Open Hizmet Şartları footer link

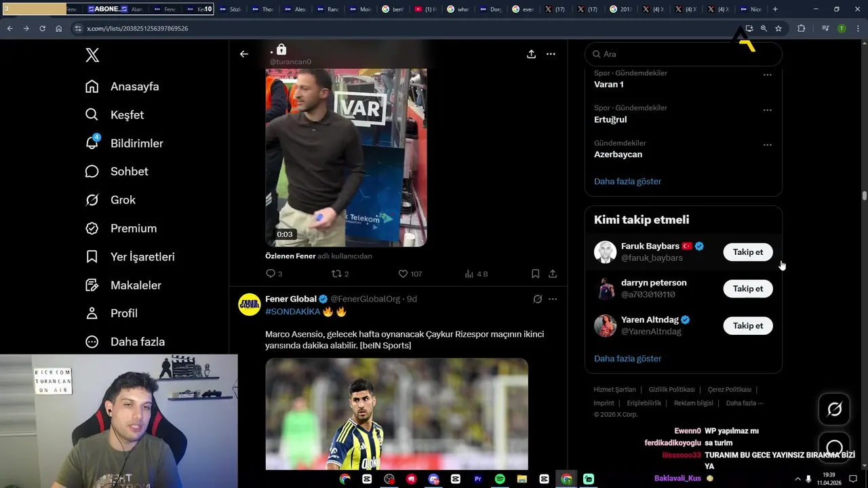[x=614, y=390]
